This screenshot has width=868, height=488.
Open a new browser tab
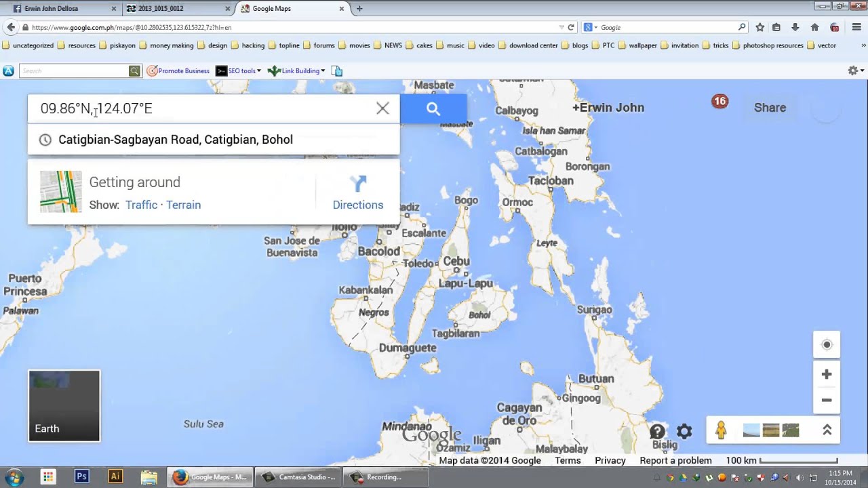pyautogui.click(x=359, y=9)
